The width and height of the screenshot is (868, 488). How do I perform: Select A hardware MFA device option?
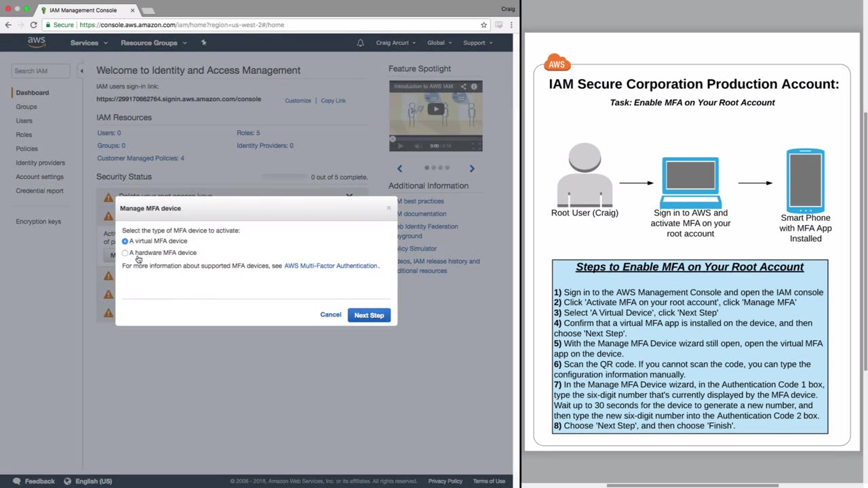tap(125, 253)
